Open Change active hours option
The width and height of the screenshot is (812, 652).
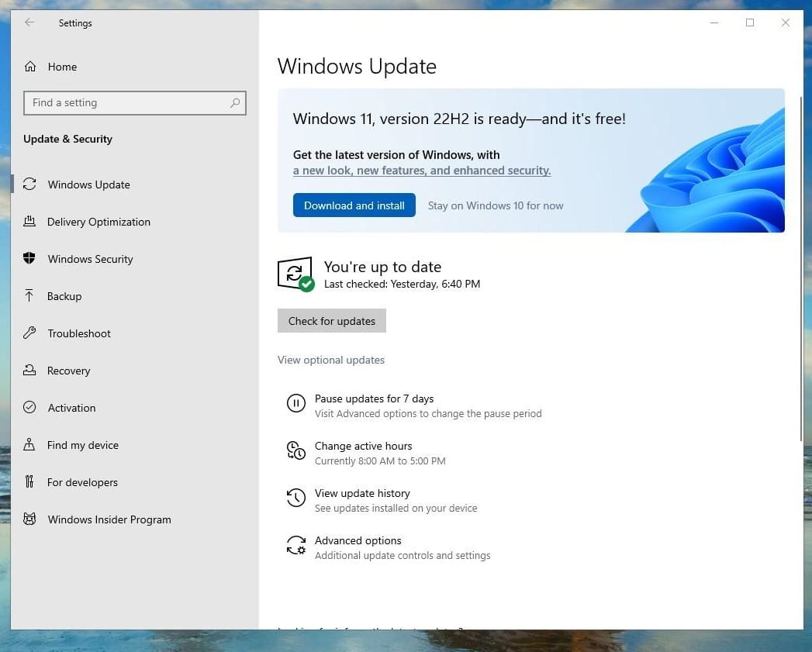point(364,446)
